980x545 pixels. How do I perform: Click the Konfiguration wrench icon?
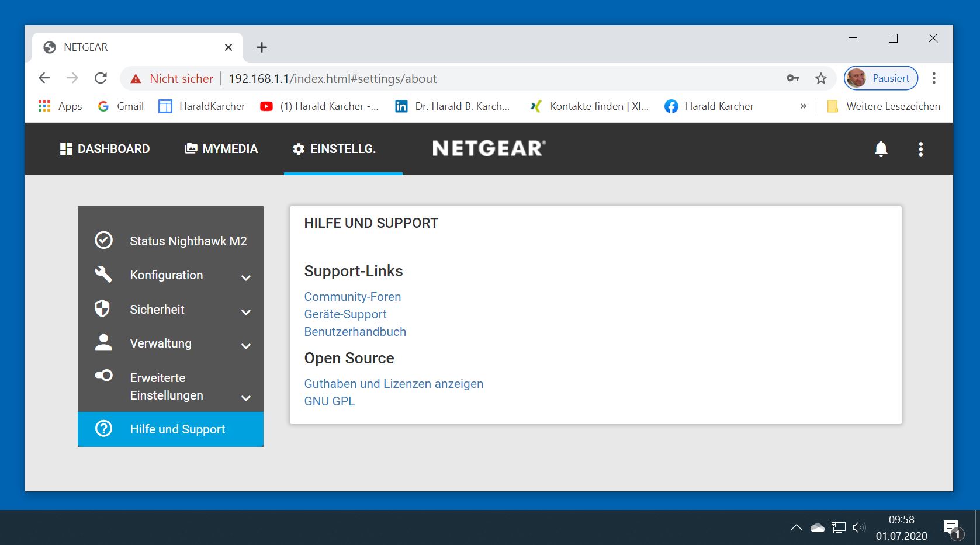pyautogui.click(x=103, y=274)
